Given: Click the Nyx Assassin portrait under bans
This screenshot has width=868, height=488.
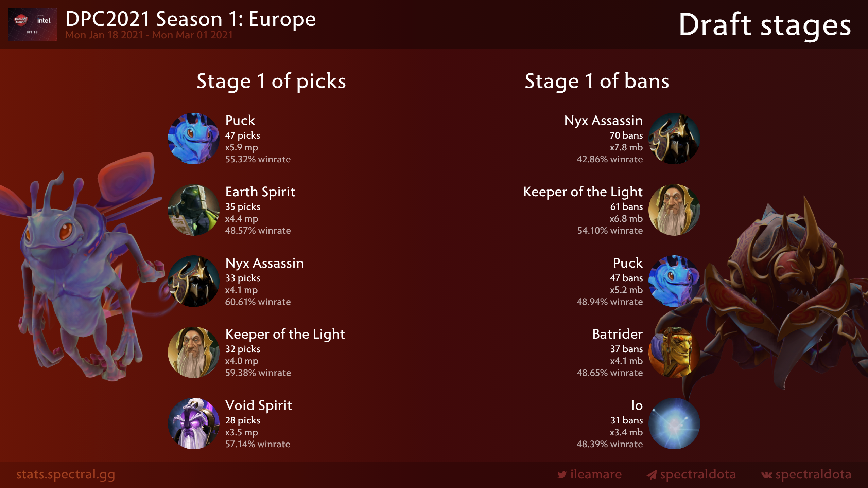Looking at the screenshot, I should pos(674,139).
